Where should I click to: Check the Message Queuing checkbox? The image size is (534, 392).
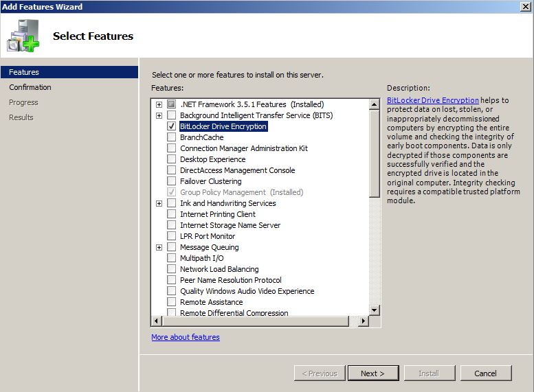click(172, 247)
